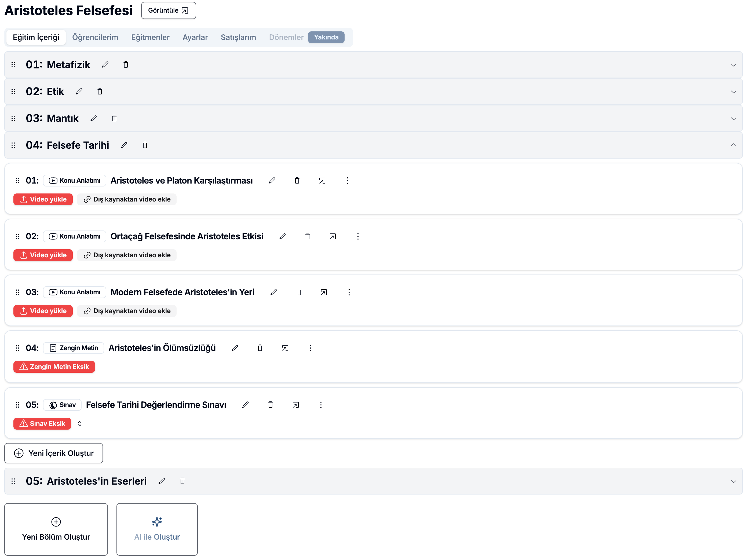The width and height of the screenshot is (749, 560).
Task: Expand the Metafizik section
Action: coord(733,65)
